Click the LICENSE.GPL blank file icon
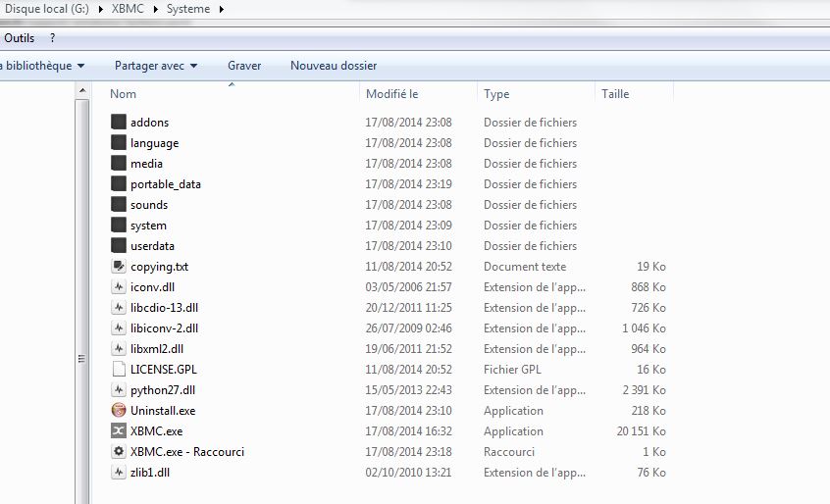The image size is (830, 504). (119, 369)
